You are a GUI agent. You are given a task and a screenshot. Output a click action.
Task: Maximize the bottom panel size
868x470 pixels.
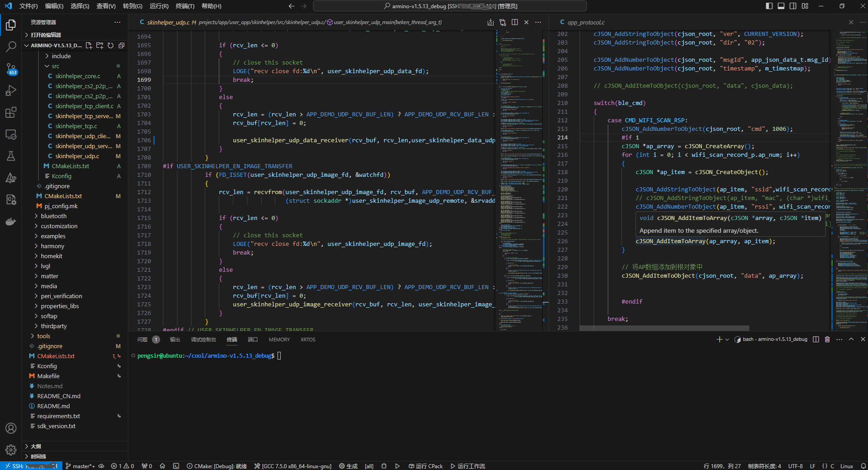pos(851,339)
